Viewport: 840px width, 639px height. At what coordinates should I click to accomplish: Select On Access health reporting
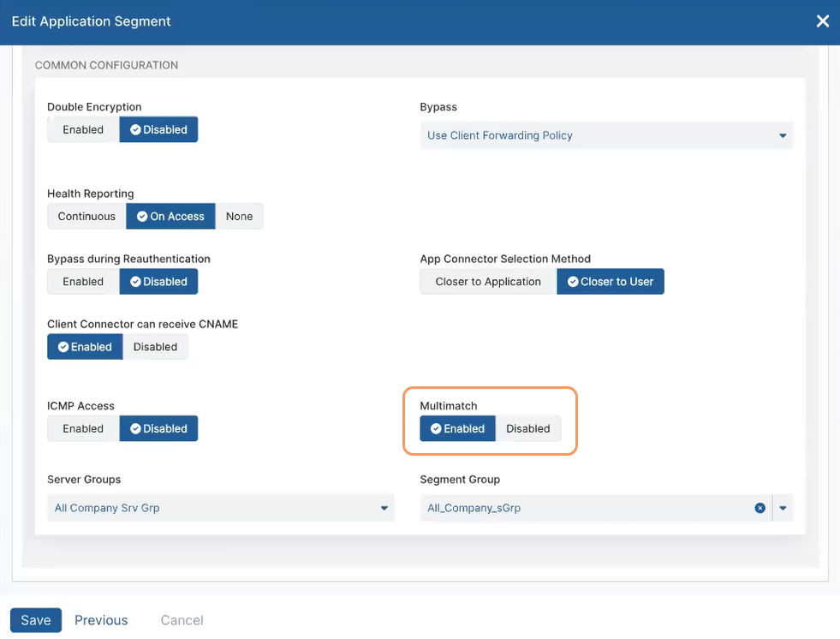170,217
